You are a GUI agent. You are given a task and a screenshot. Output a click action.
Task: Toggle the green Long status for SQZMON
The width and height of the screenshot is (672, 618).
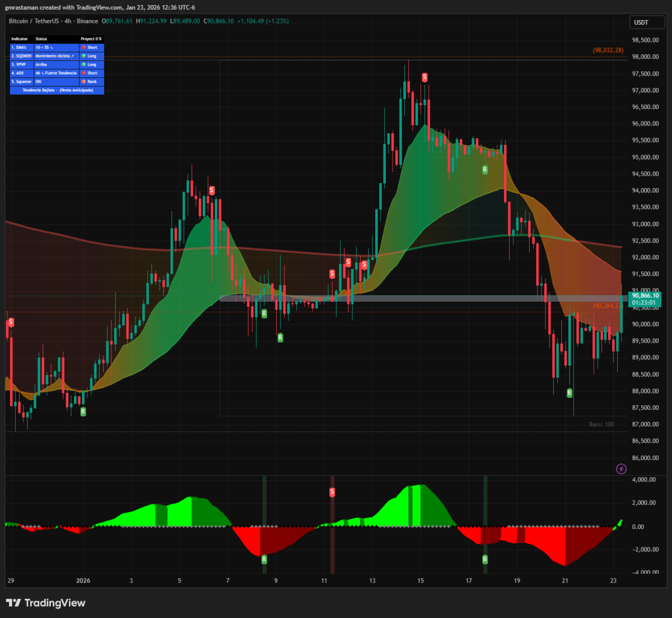coord(84,55)
